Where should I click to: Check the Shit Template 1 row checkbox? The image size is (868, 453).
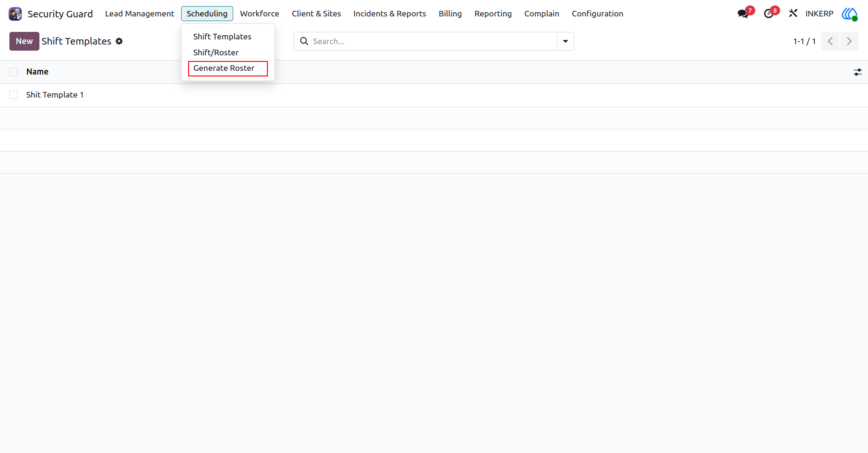point(14,95)
